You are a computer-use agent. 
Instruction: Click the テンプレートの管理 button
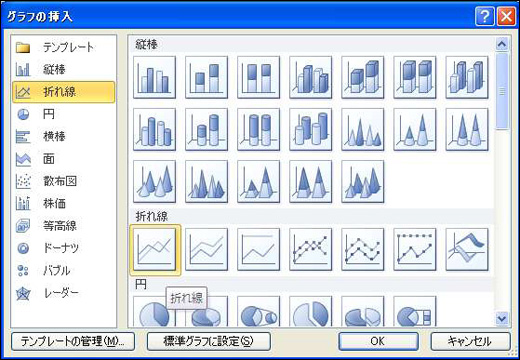[x=73, y=341]
